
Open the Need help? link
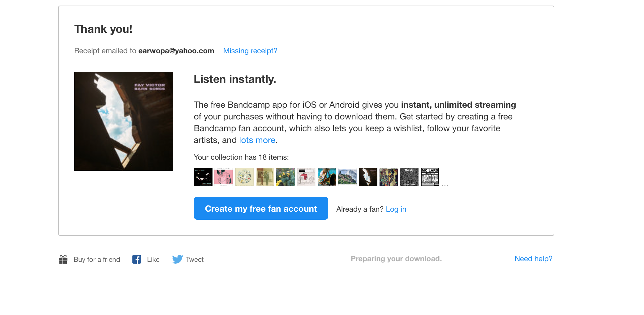[x=533, y=259]
